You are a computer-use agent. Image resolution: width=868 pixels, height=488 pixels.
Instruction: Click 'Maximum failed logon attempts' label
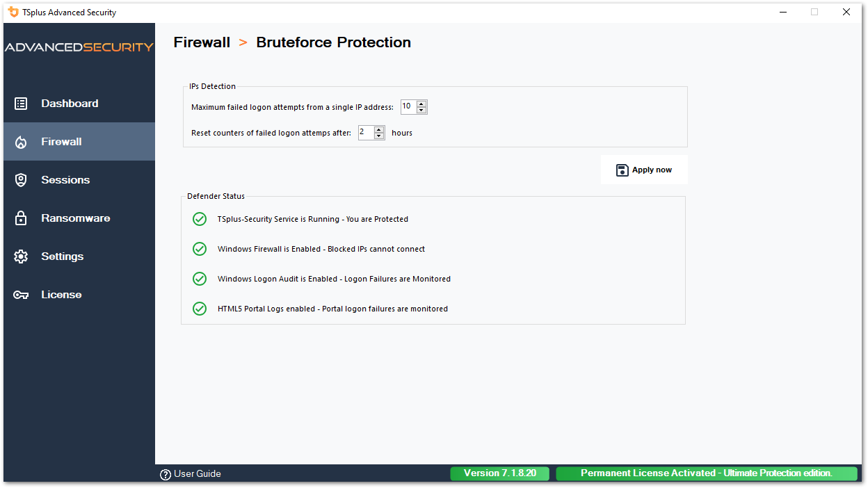(293, 107)
